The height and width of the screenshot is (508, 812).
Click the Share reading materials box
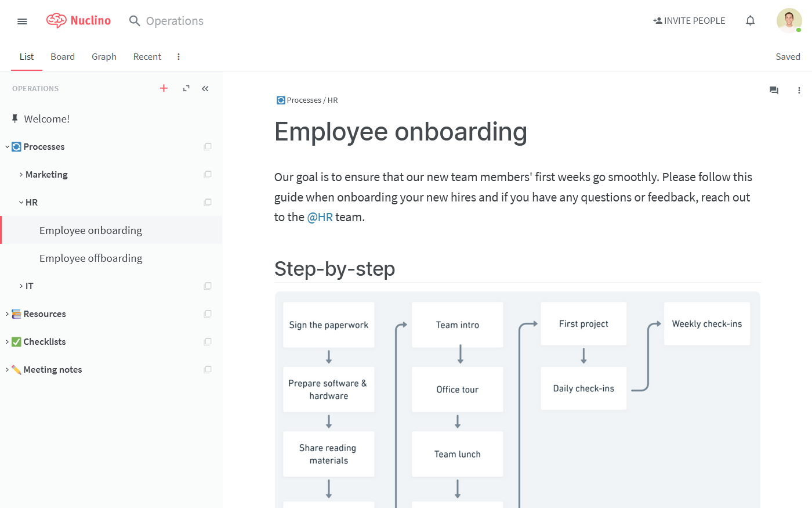pos(329,454)
